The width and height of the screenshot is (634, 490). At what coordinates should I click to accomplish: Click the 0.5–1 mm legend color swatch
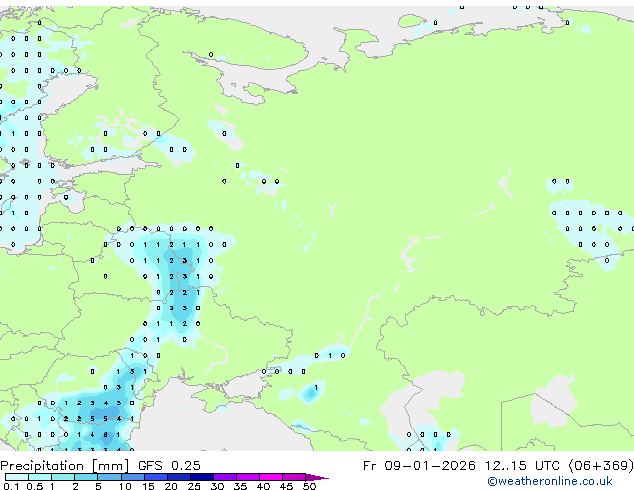pos(40,477)
